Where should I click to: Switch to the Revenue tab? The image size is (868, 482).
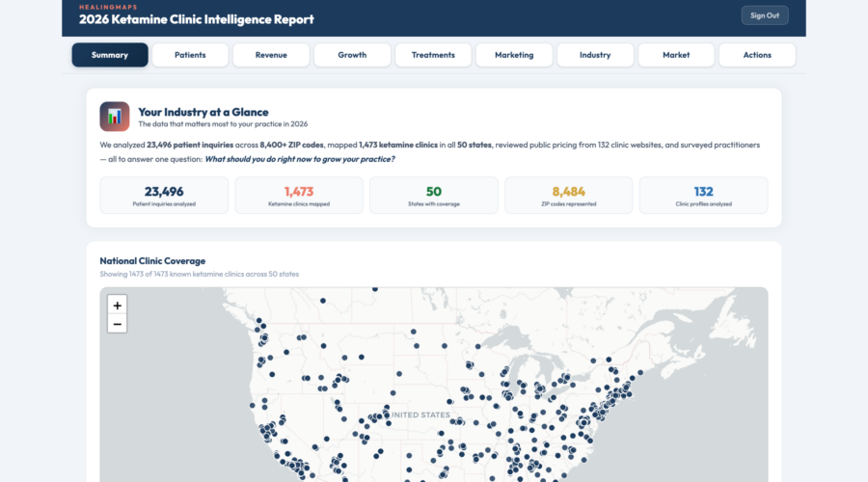pos(271,55)
